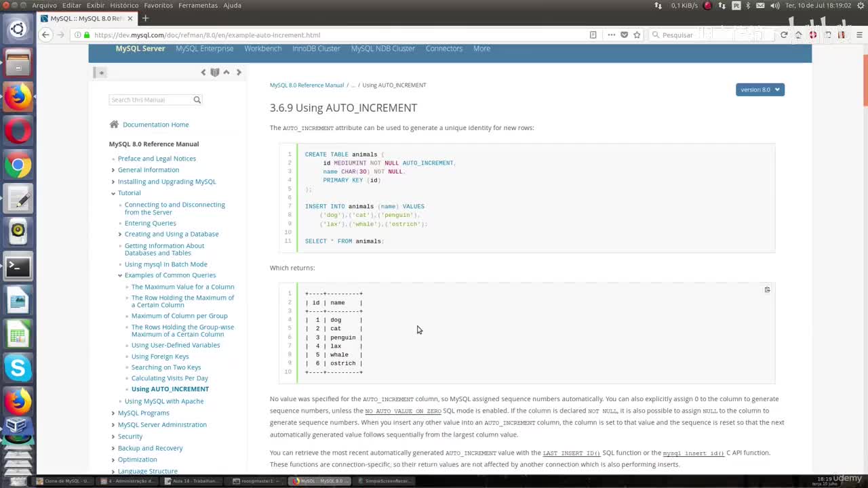Open the network indicator in the top panel

[722, 5]
